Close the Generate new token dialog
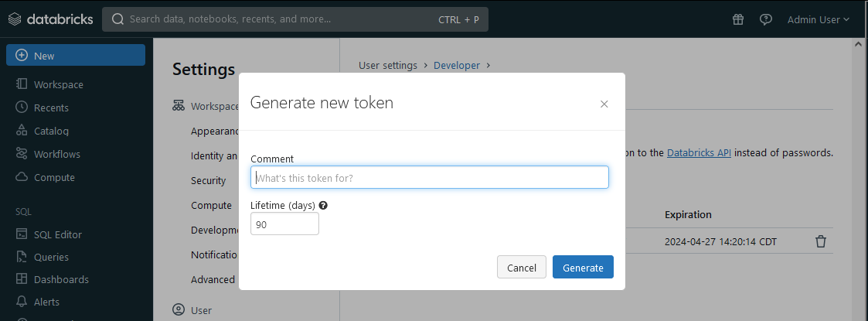 coord(604,104)
